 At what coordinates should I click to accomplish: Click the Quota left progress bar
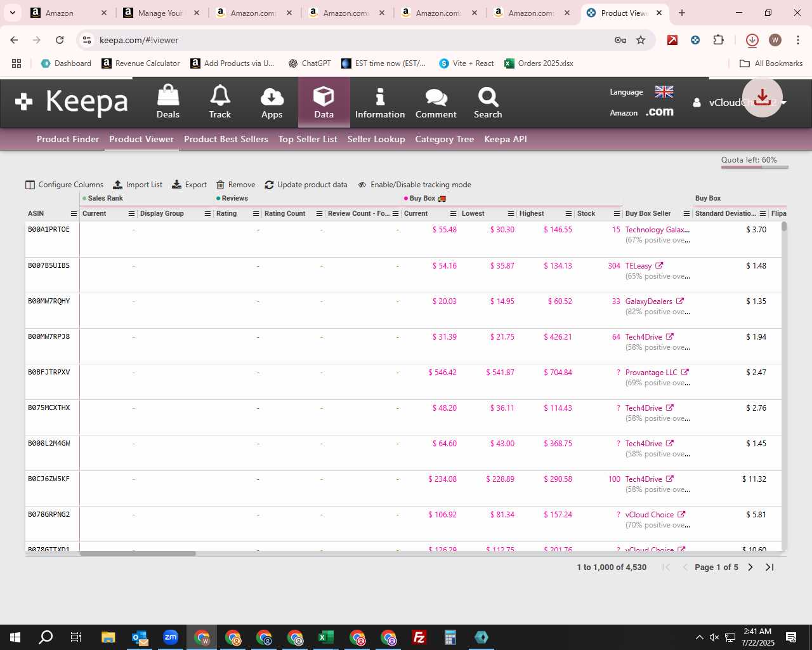754,168
